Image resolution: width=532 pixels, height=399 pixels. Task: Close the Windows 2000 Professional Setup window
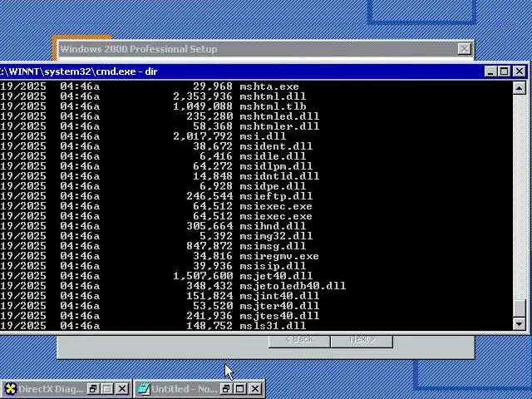click(x=464, y=49)
